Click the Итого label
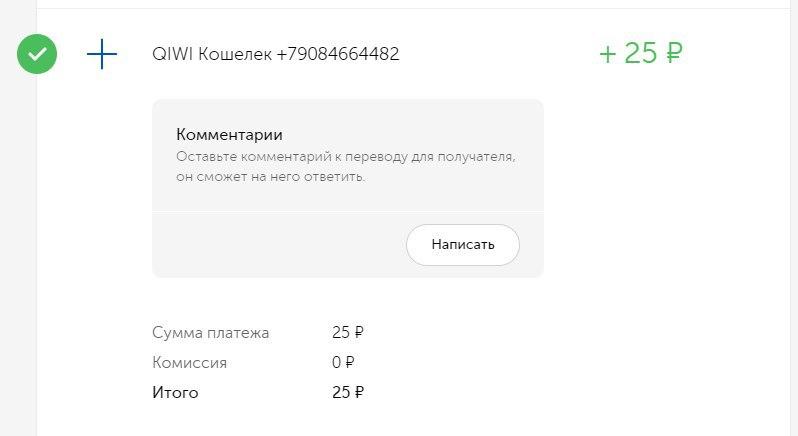 tap(175, 392)
